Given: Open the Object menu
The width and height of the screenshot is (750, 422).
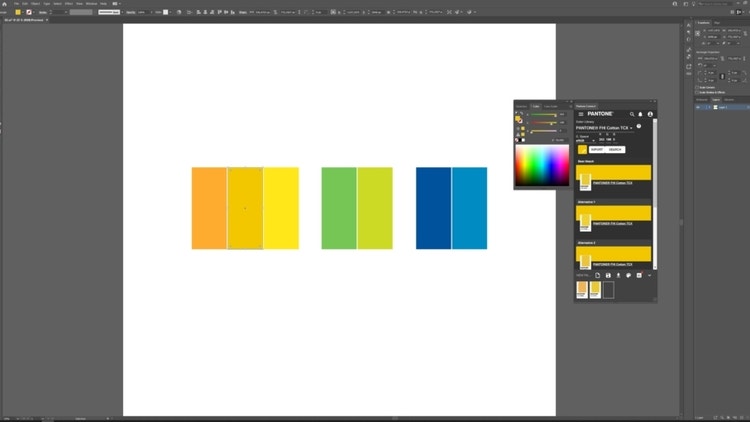Looking at the screenshot, I should [x=35, y=3].
